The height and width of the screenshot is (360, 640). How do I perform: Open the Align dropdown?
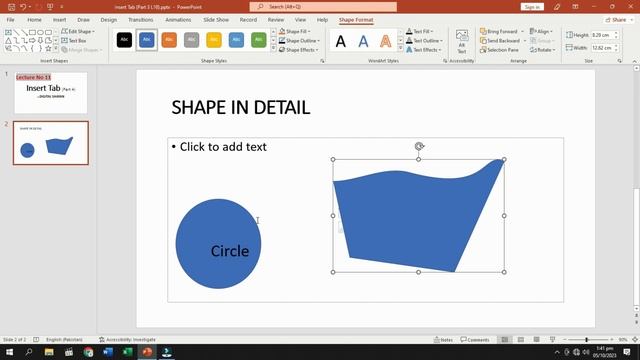pyautogui.click(x=541, y=31)
